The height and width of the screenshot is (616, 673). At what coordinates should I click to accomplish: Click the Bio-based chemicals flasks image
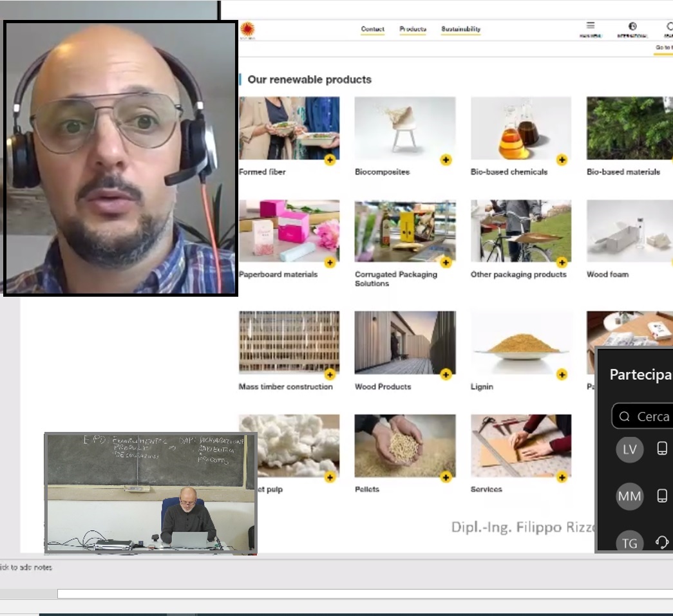pos(521,128)
